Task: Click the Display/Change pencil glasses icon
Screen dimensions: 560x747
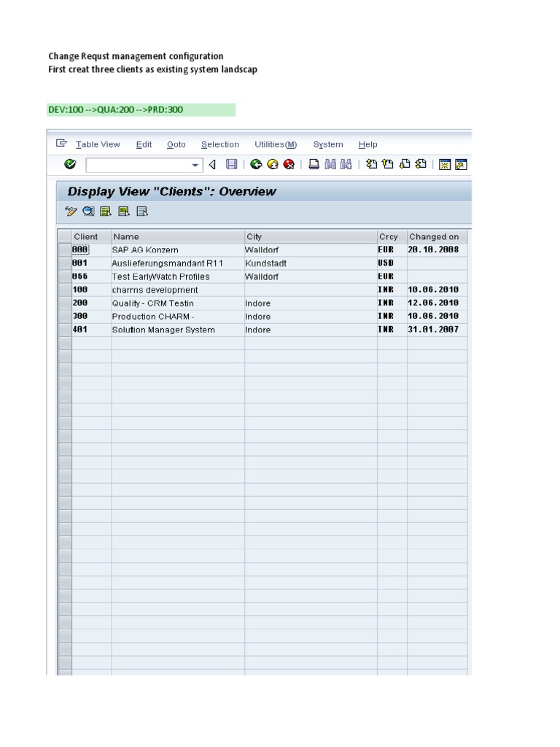Action: (x=71, y=211)
